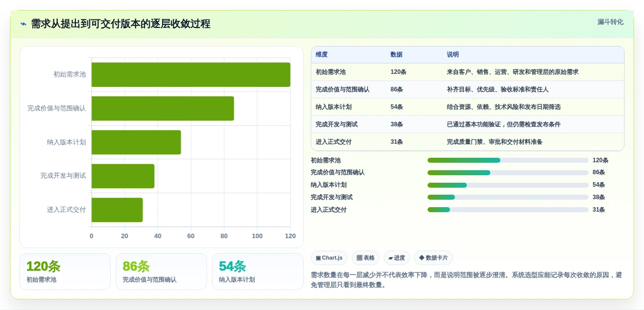Click the 完成价值与范围确认 progress bar showing 86条
The width and height of the screenshot is (644, 310).
508,173
